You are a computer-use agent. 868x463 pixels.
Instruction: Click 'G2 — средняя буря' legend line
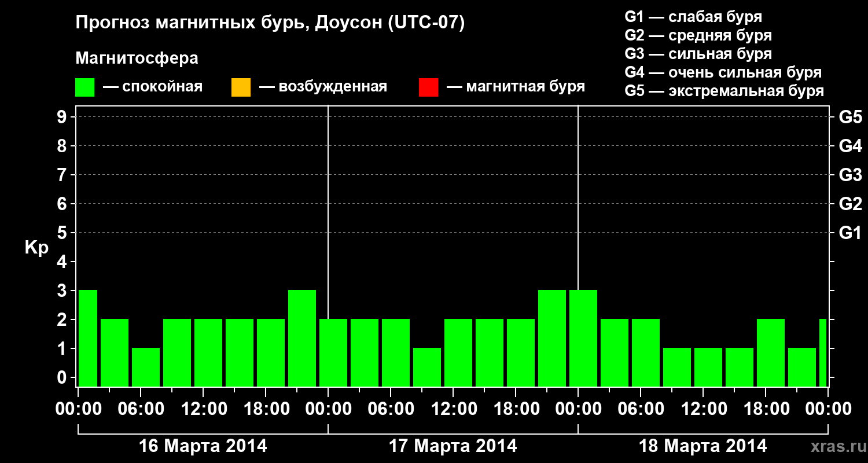pyautogui.click(x=698, y=35)
